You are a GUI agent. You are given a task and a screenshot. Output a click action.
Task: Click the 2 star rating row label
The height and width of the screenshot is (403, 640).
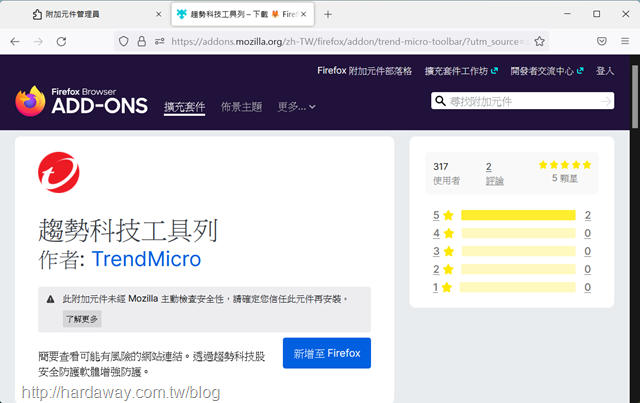[x=443, y=269]
